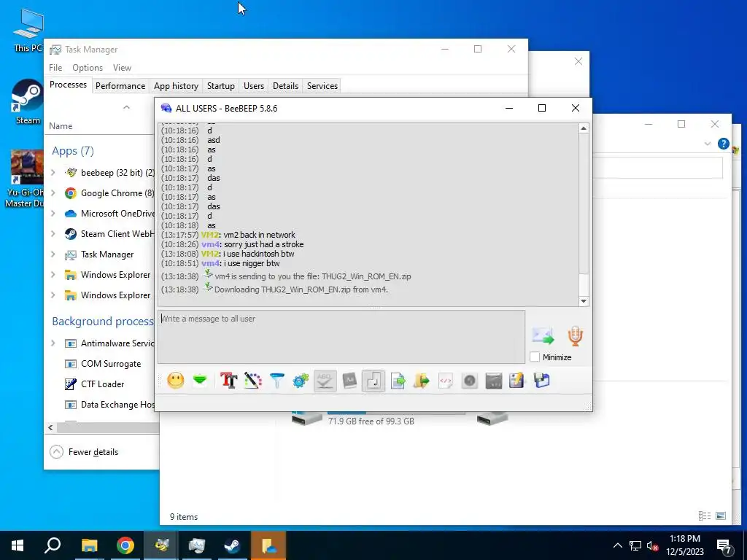This screenshot has width=747, height=560.
Task: Open chat settings with the blue gears icon
Action: pyautogui.click(x=301, y=381)
